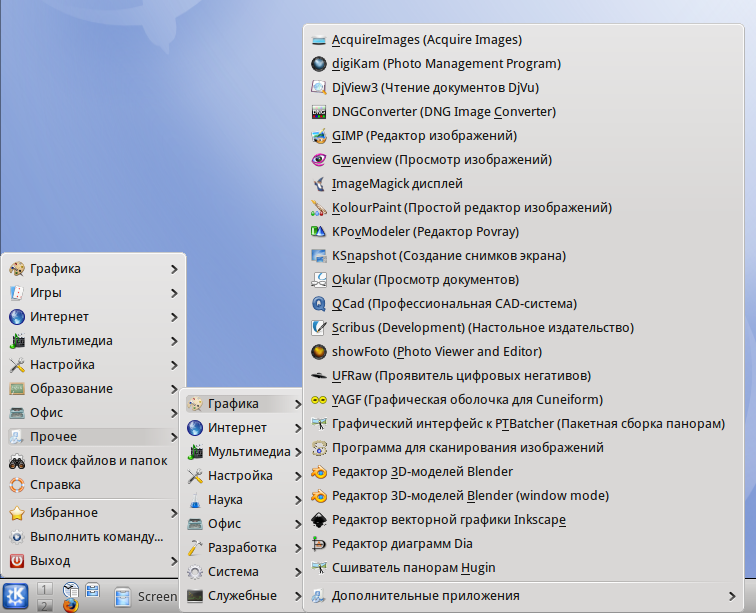Open Поиск файлов и папок
Image resolution: width=756 pixels, height=613 pixels.
pyautogui.click(x=94, y=461)
